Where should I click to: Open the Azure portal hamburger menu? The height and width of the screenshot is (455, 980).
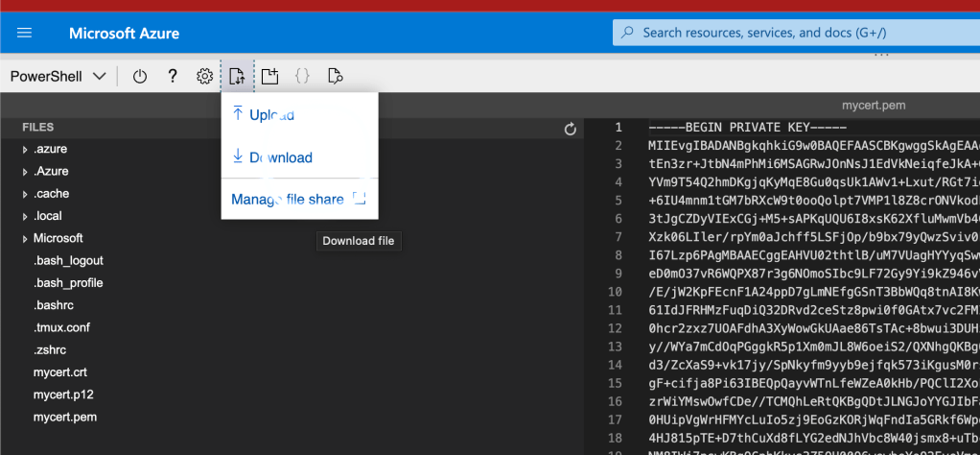pos(24,33)
